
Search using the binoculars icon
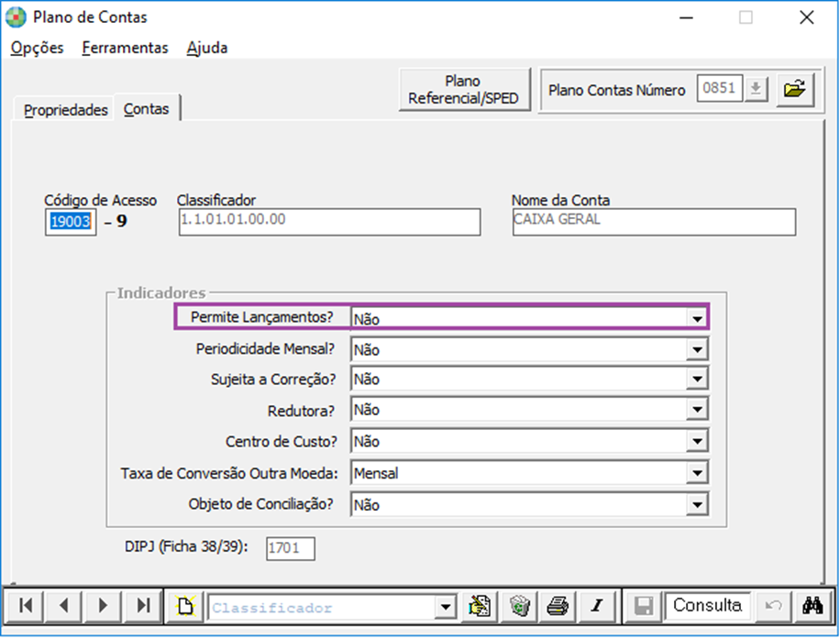812,606
